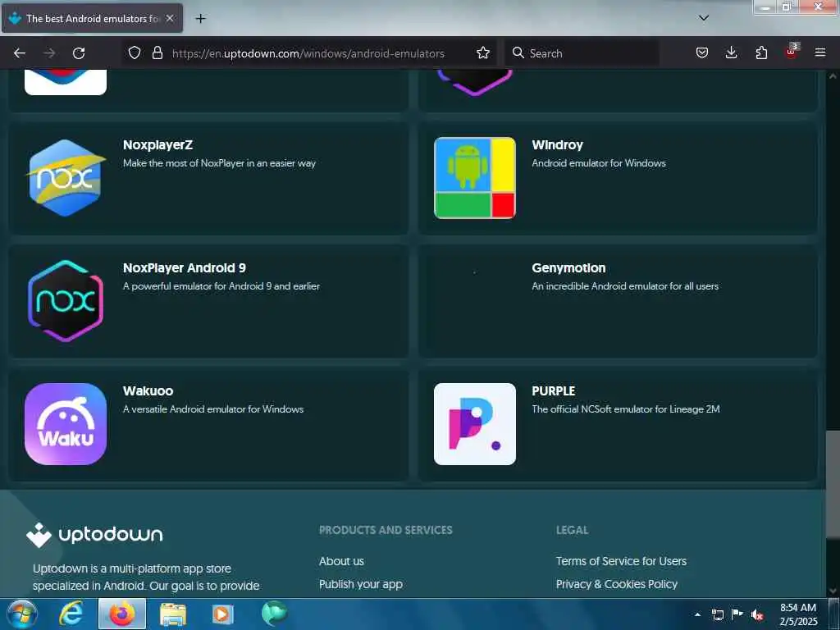Close the Android emulators tab
Image resolution: width=840 pixels, height=630 pixels.
(x=170, y=18)
